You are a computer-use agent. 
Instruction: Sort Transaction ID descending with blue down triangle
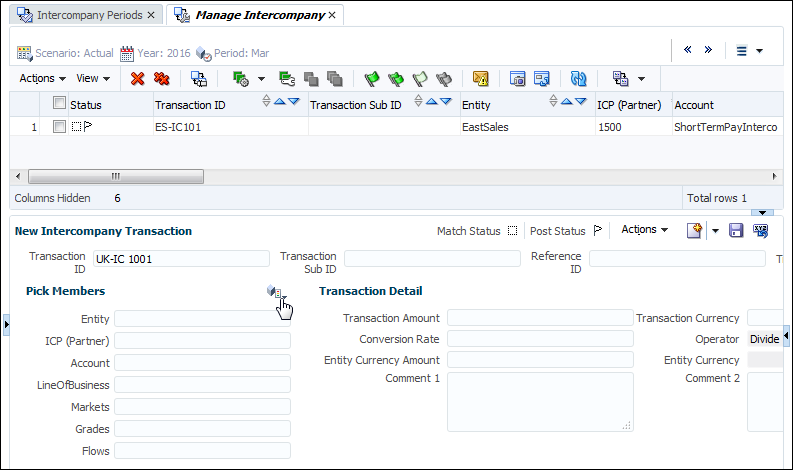[294, 101]
